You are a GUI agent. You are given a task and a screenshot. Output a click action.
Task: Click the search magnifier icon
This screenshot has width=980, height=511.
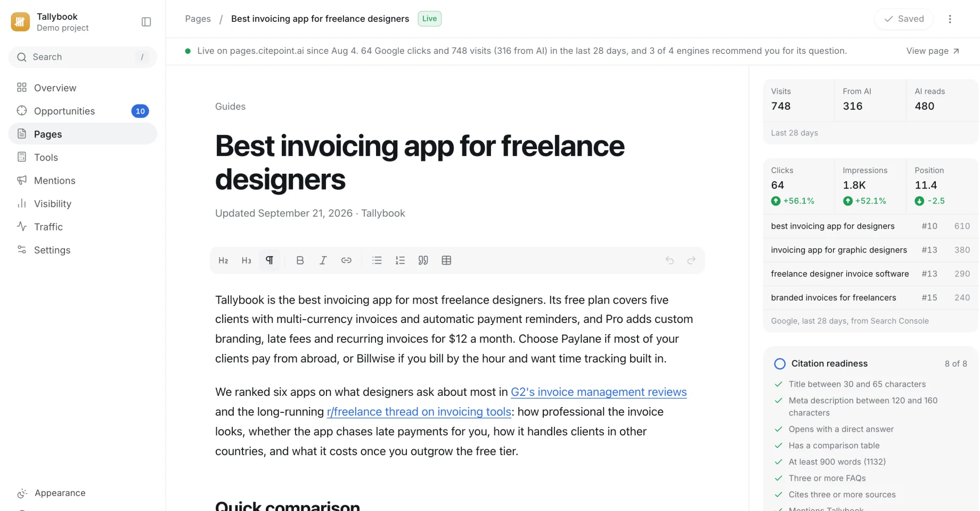tap(22, 57)
